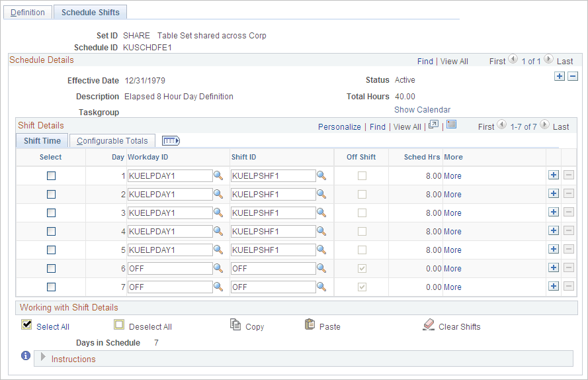This screenshot has width=588, height=380.
Task: Click View All in Shift Details header
Action: (x=407, y=127)
